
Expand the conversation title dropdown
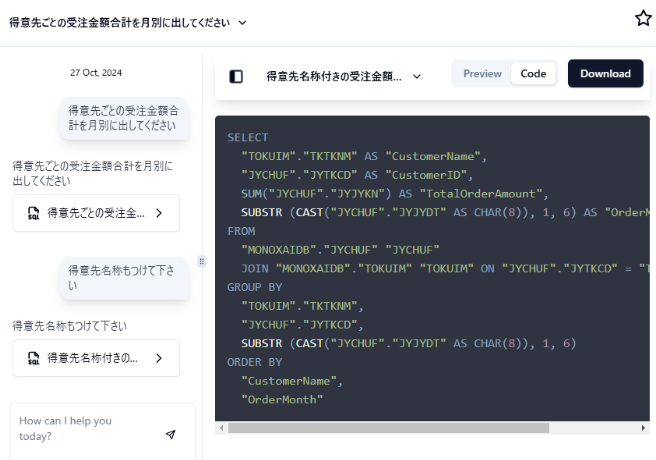[x=242, y=23]
